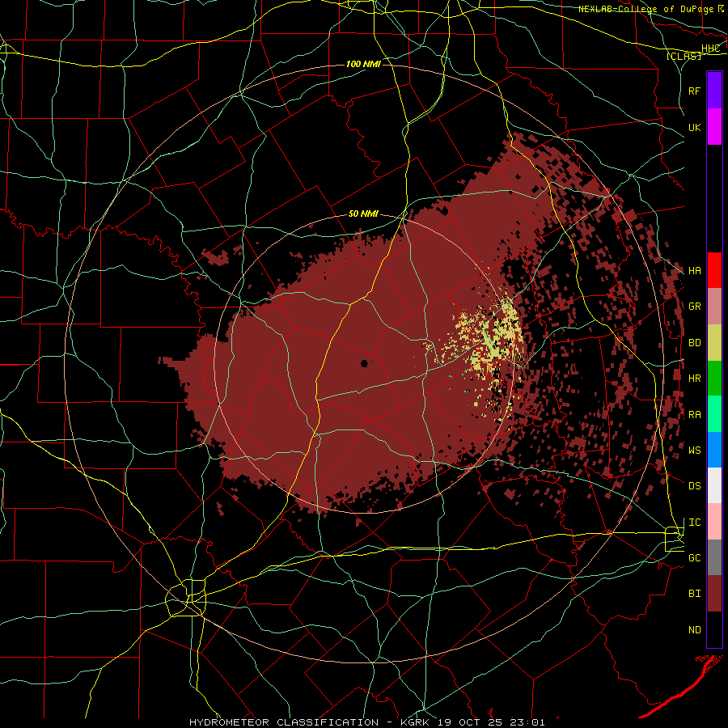This screenshot has height=728, width=728.
Task: Click the DS white legend swatch
Action: click(714, 485)
